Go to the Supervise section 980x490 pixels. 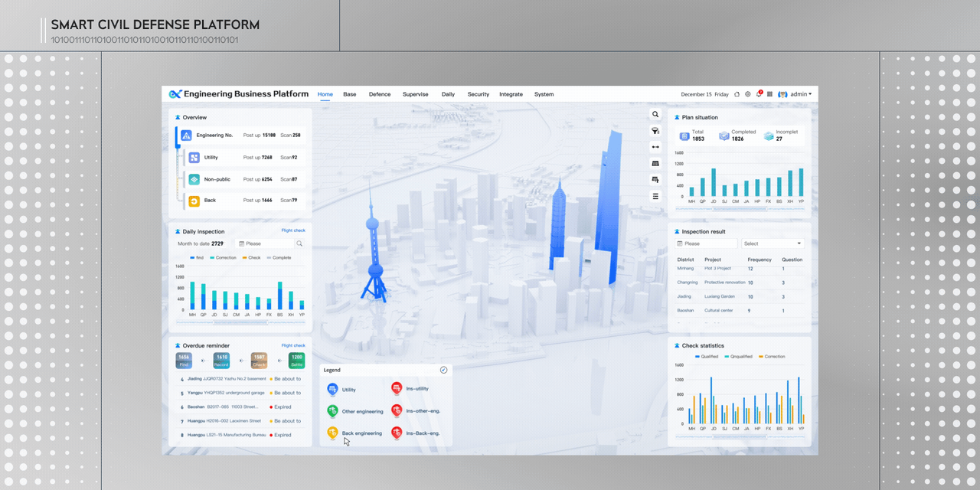pyautogui.click(x=416, y=94)
